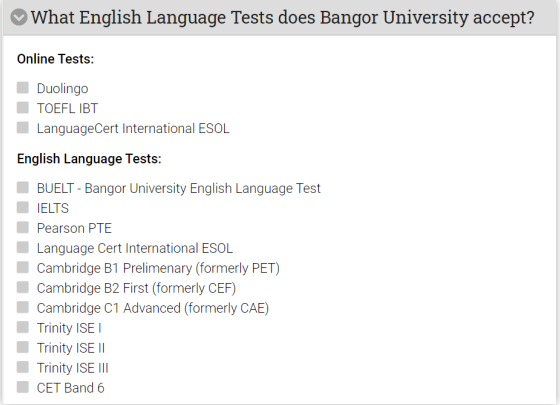560x405 pixels.
Task: Select the Trinity ISE III checkbox
Action: pos(23,367)
